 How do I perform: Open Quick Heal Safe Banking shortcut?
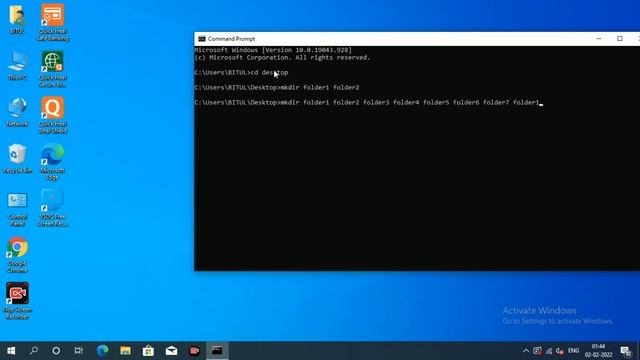tap(52, 22)
